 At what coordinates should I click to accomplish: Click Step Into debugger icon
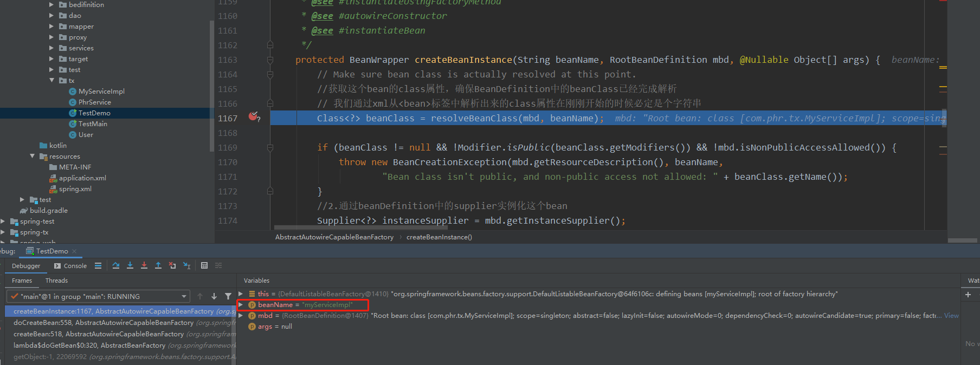point(130,266)
